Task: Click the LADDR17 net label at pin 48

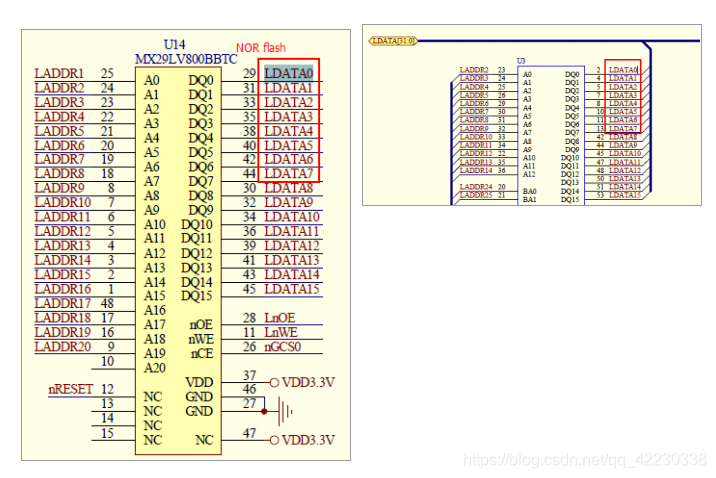Action: point(63,304)
